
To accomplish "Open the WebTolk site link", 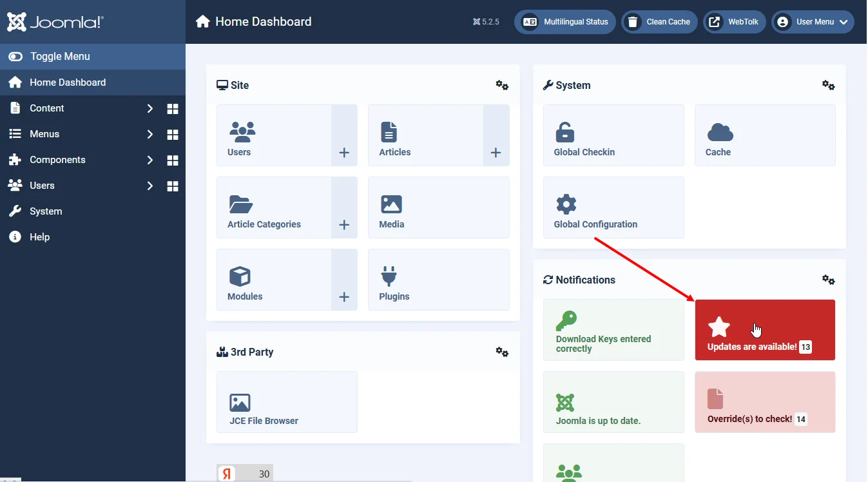I will click(735, 22).
